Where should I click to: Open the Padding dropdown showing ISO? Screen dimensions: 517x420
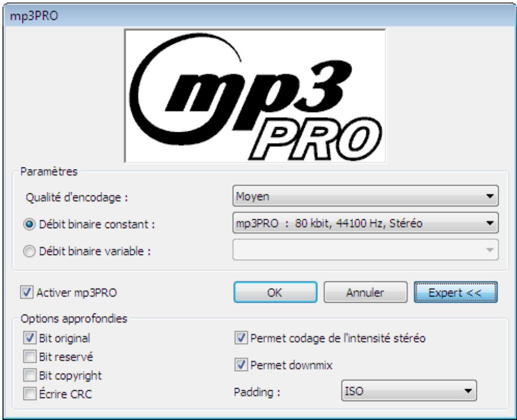coord(409,391)
